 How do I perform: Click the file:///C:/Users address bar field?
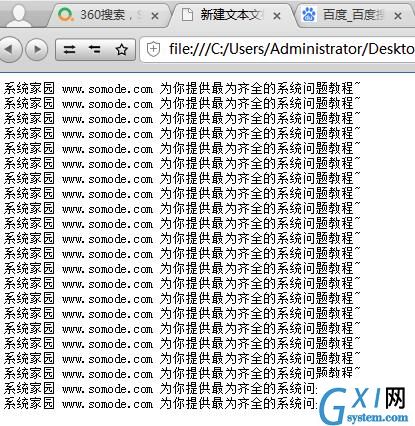click(278, 49)
